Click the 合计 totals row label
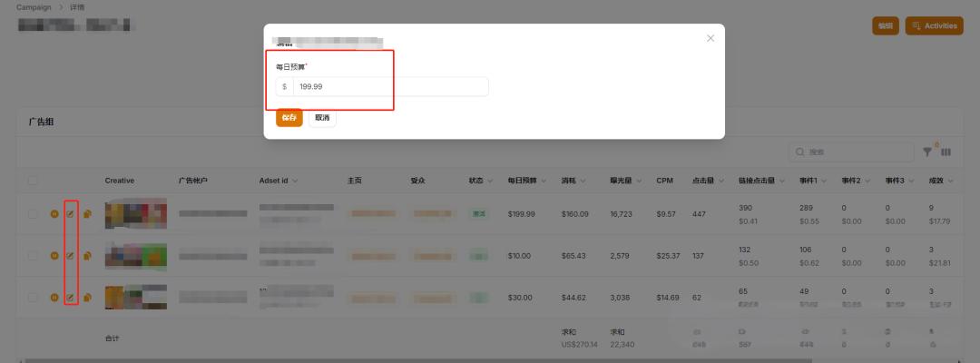The image size is (980, 363). (x=112, y=338)
